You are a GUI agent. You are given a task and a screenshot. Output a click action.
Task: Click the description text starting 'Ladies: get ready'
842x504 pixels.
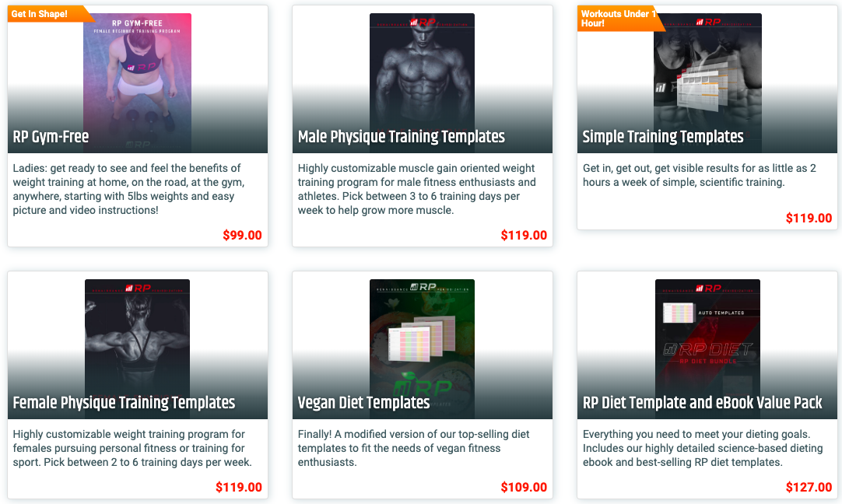(129, 189)
